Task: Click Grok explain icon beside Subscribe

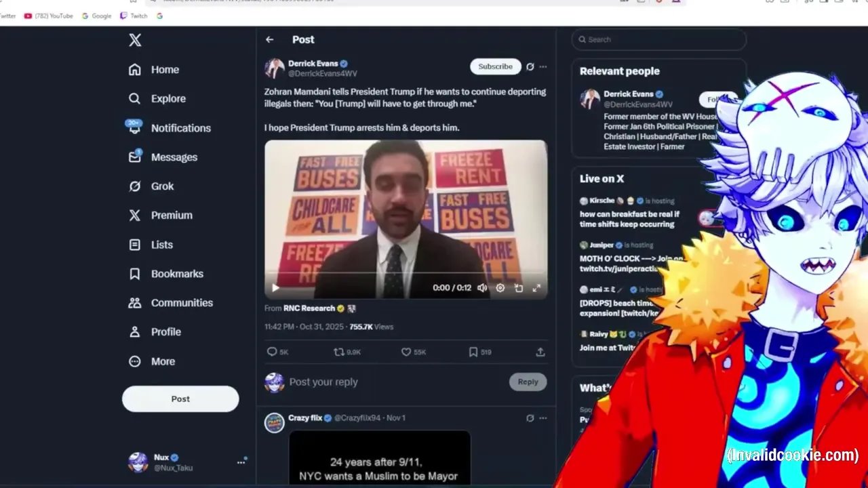Action: pos(530,67)
